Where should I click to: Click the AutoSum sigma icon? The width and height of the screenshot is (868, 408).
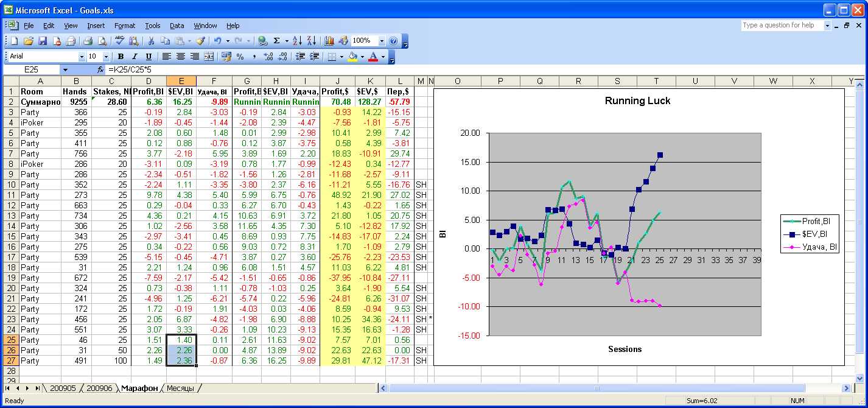pos(277,41)
